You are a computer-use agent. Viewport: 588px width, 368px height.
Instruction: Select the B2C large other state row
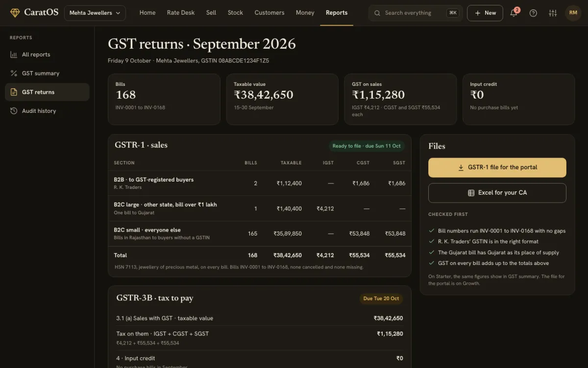[x=259, y=209]
